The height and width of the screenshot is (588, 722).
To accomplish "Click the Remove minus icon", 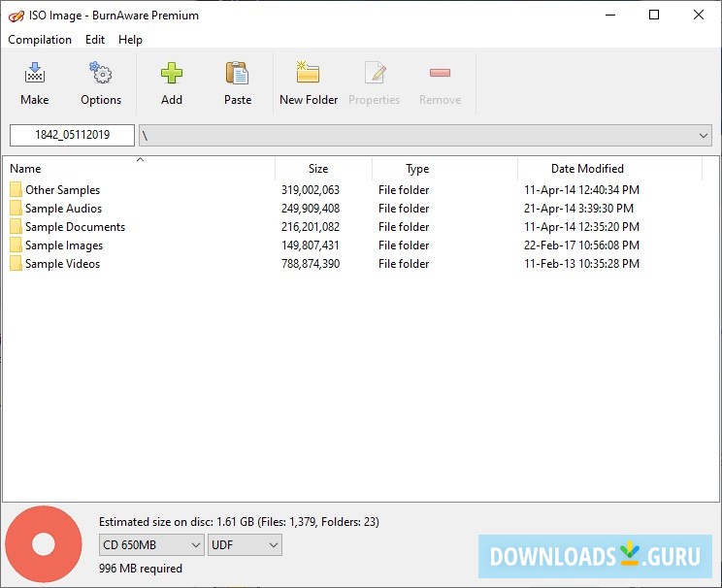I will click(440, 73).
